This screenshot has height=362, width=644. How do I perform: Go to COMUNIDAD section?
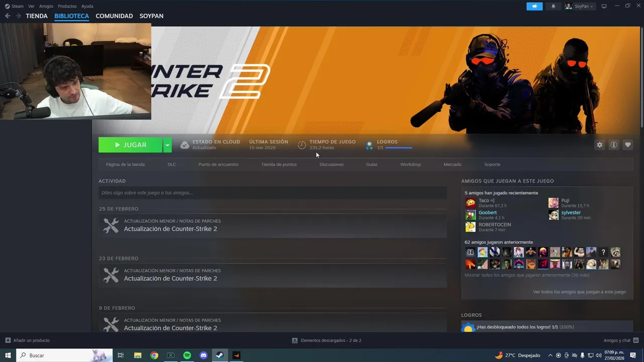pyautogui.click(x=114, y=16)
